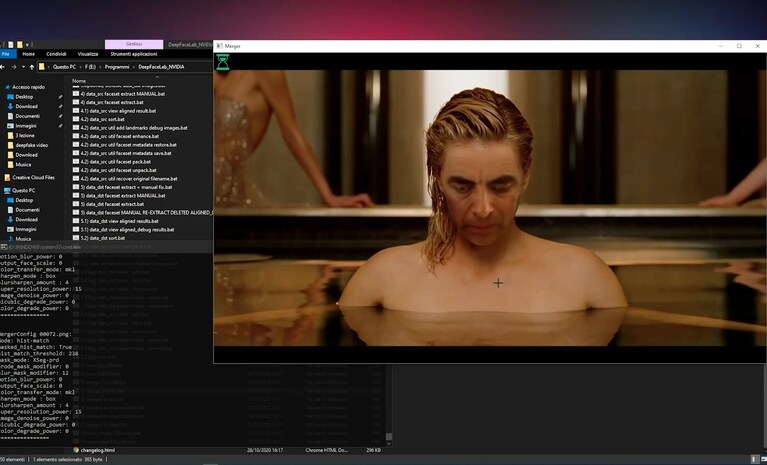Select '4.2) data_src util faceset enhance.bat'
The image size is (767, 465).
coord(117,136)
